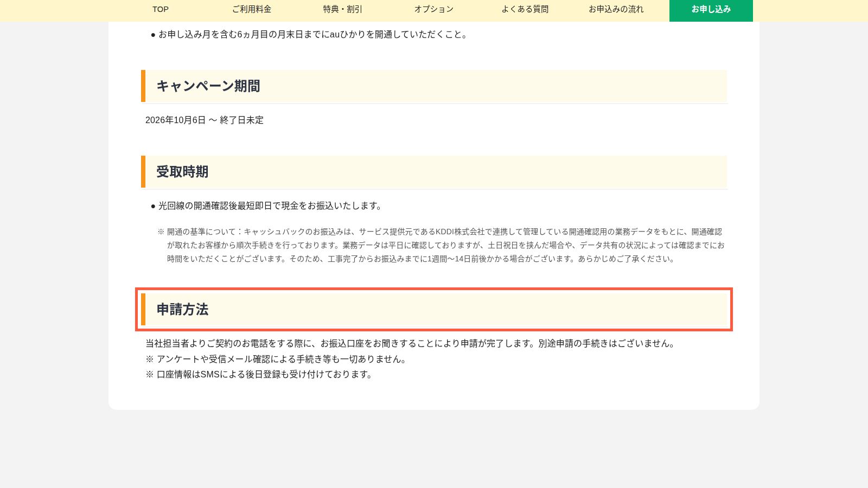This screenshot has height=488, width=868.
Task: Click the キャンペーン期間 heading
Action: (x=434, y=86)
